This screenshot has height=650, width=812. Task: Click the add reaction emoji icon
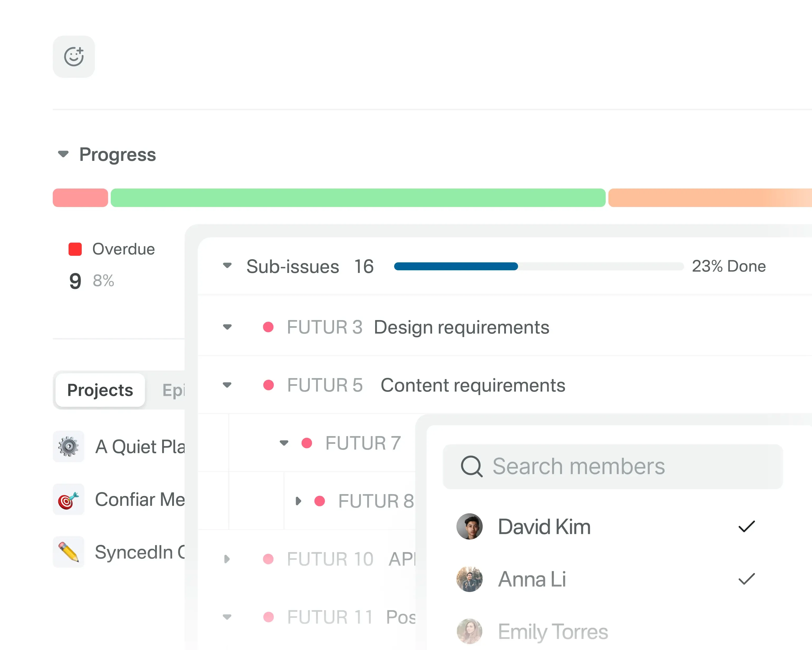(x=74, y=56)
